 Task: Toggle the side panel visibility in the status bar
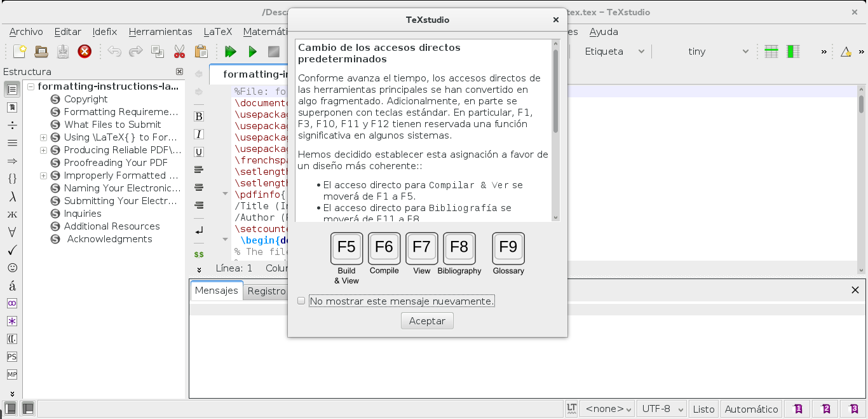[x=10, y=408]
